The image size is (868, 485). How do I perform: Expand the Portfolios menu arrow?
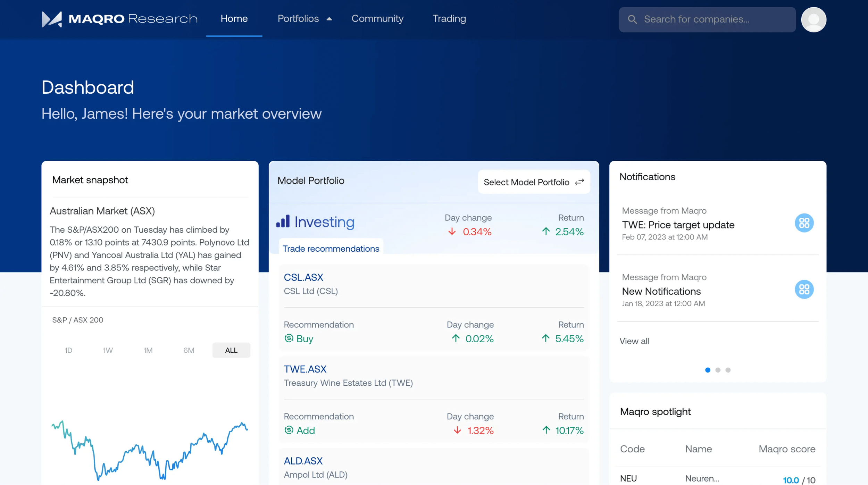tap(329, 19)
